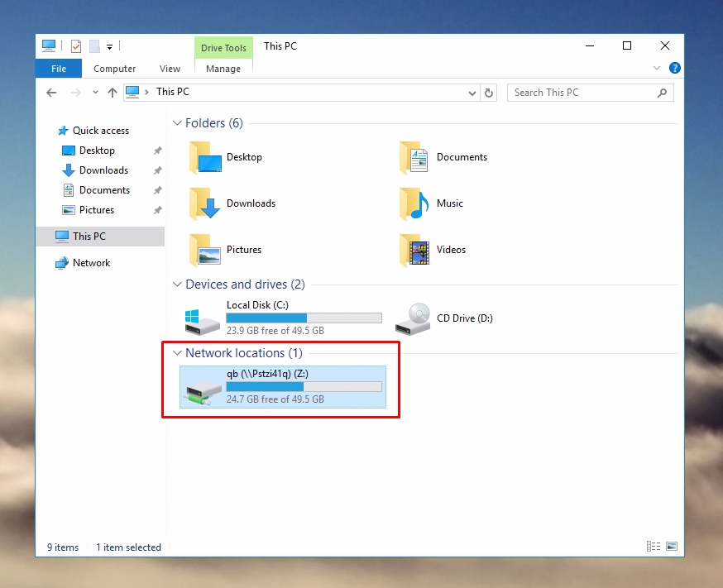Screen dimensions: 723x588
Task: Click the This PC system icon in title bar
Action: [49, 45]
